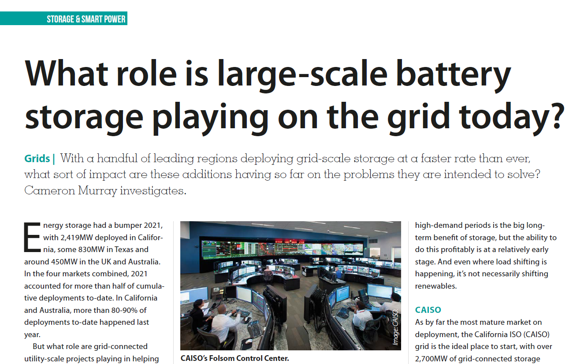Screen dimensions: 588x364
Task: Click the paragraph starting 'But what role'
Action: pos(92,353)
